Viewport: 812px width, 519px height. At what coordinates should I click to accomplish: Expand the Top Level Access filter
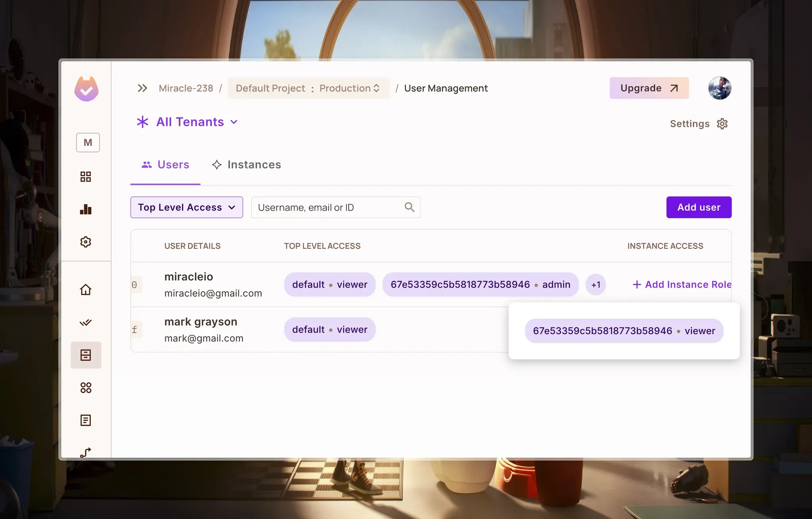click(x=186, y=207)
